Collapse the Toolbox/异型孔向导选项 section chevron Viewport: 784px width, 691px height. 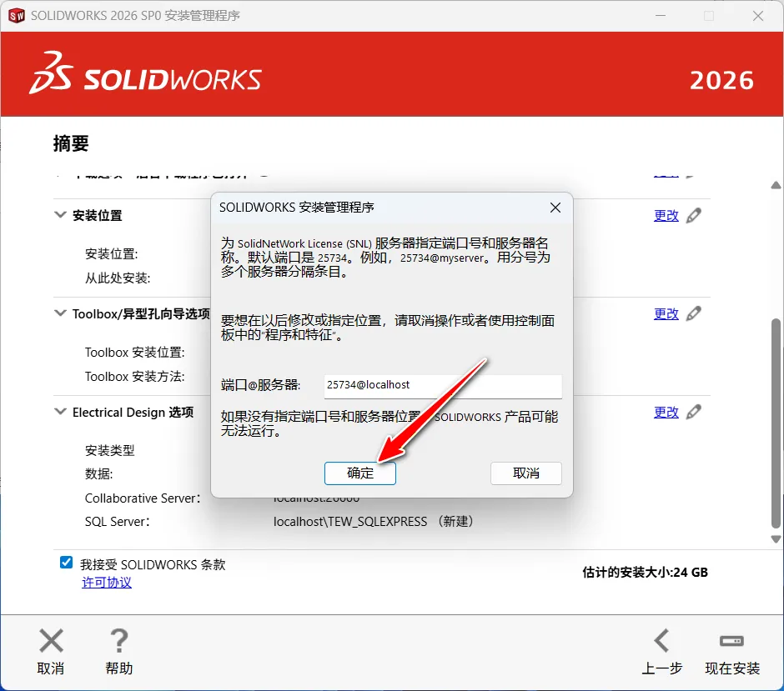pyautogui.click(x=60, y=313)
